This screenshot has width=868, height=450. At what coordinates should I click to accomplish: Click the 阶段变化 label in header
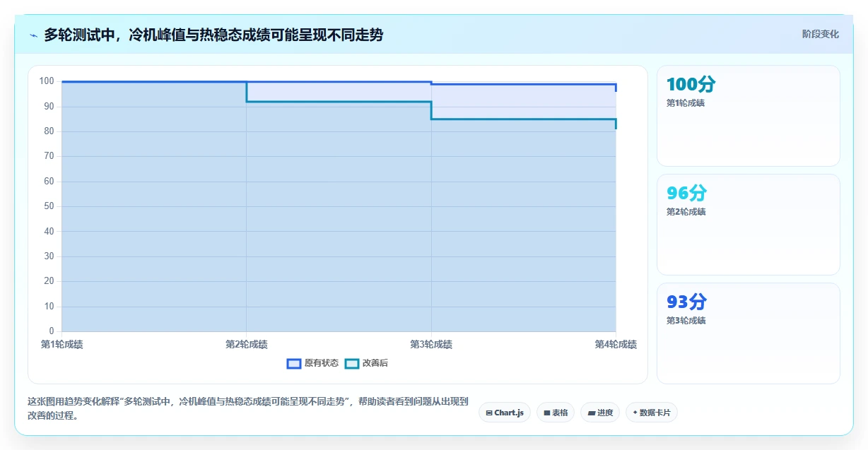click(x=821, y=34)
